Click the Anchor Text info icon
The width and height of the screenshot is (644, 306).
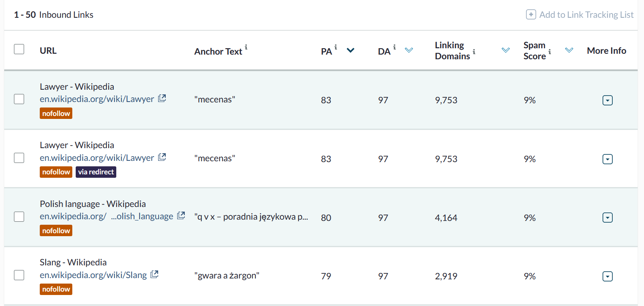[x=246, y=47]
